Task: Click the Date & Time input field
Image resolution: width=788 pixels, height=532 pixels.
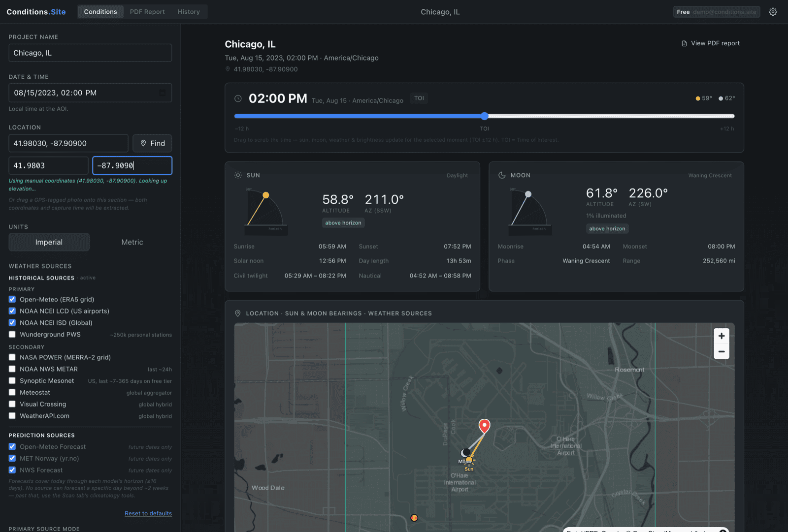Action: 90,93
